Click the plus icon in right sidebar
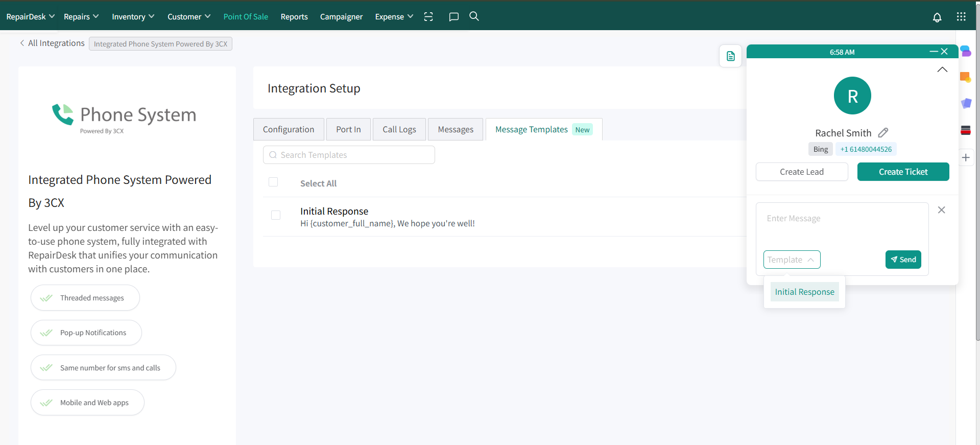Viewport: 980px width, 445px height. click(x=965, y=158)
